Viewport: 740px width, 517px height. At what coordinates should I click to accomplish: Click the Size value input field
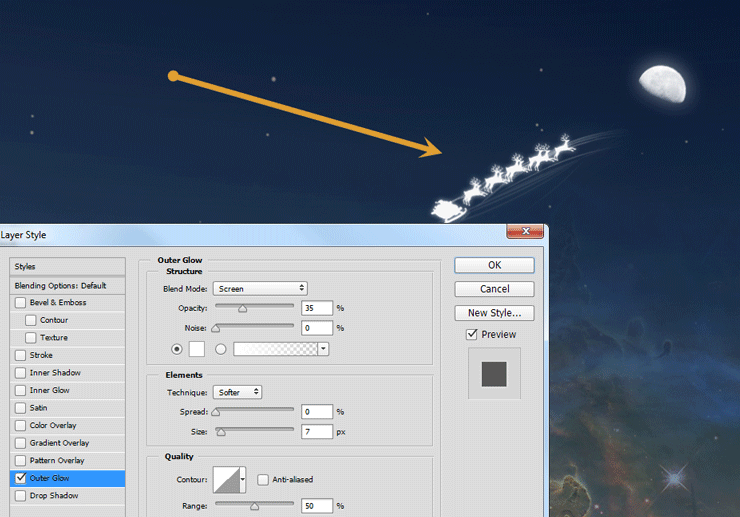coord(316,432)
